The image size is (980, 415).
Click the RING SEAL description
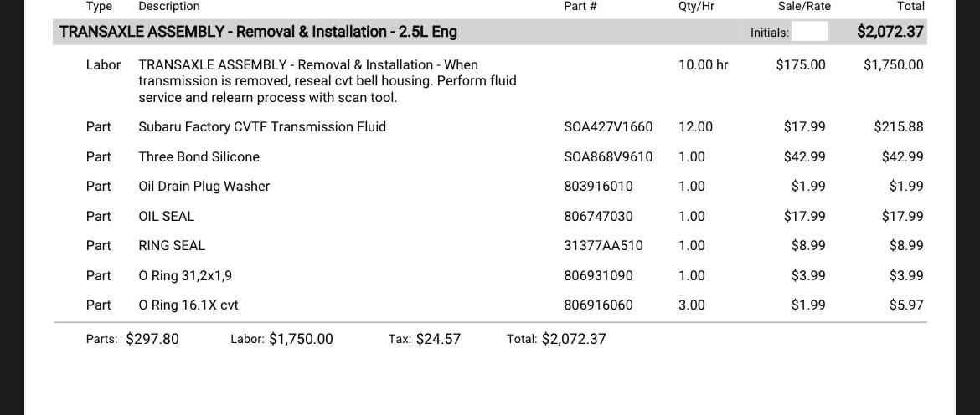pos(172,245)
